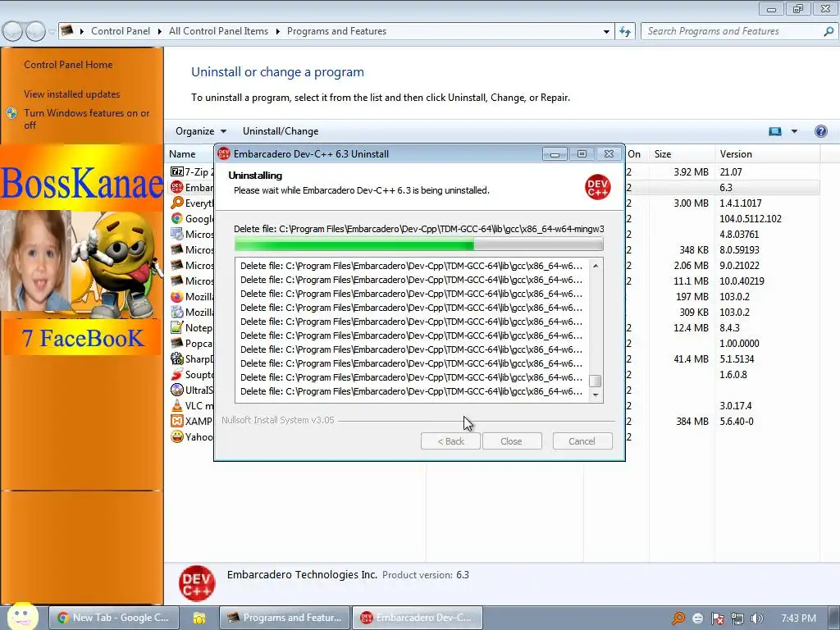
Task: Click Control Panel breadcrumb segment
Action: 121,32
